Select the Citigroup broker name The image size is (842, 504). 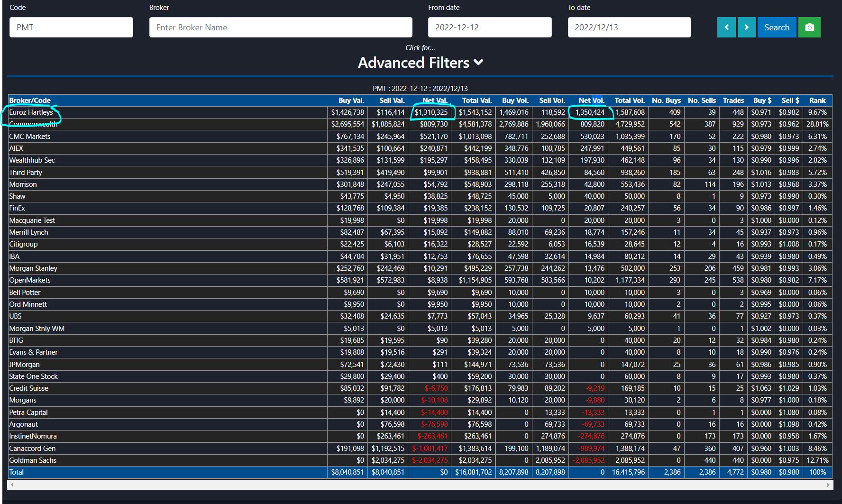pos(23,244)
